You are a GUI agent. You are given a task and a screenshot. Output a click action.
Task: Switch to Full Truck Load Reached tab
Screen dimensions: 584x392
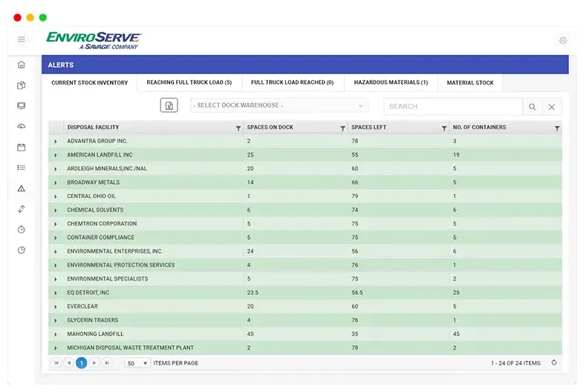pos(293,82)
